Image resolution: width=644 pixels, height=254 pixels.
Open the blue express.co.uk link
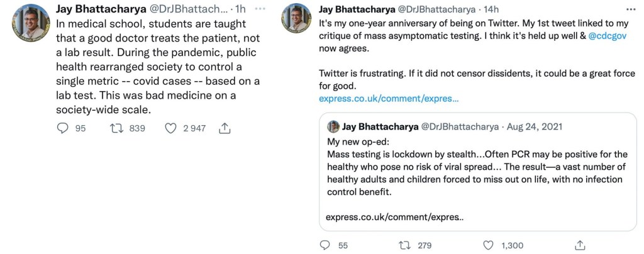(x=389, y=99)
